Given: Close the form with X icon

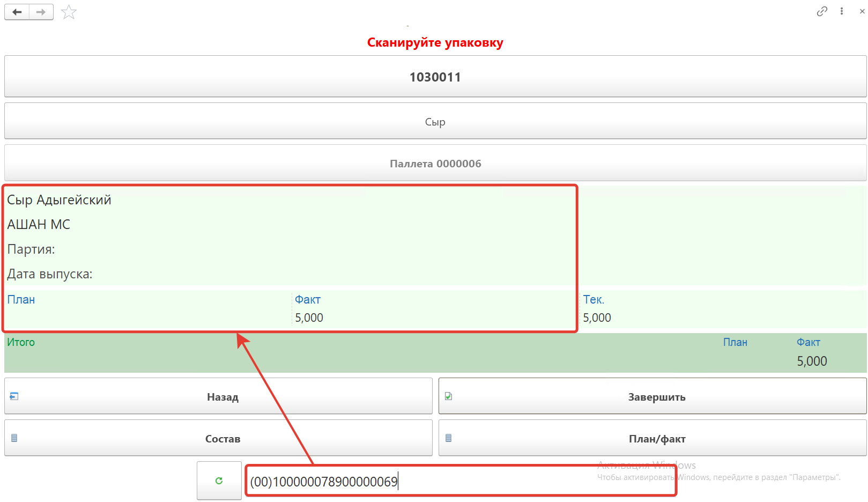Looking at the screenshot, I should (x=862, y=11).
